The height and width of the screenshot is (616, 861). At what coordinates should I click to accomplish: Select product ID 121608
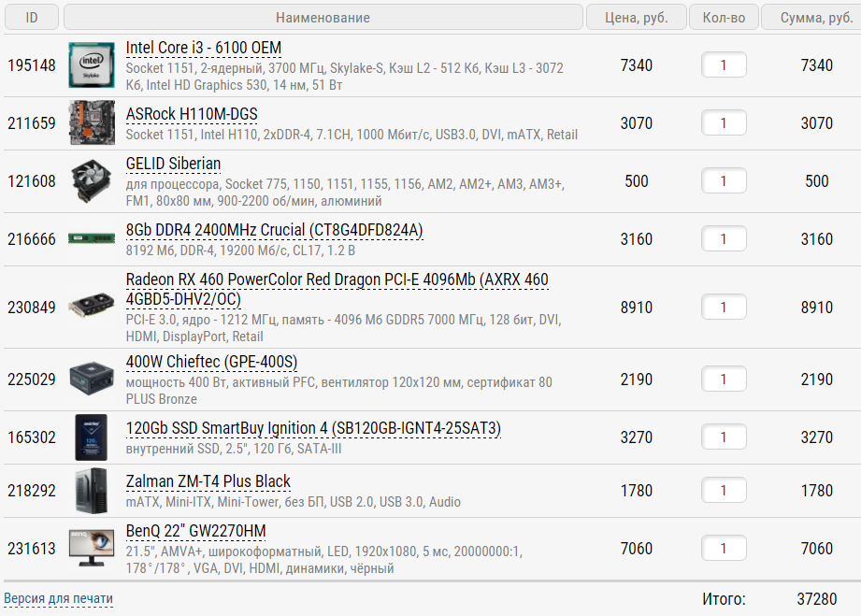tap(32, 181)
